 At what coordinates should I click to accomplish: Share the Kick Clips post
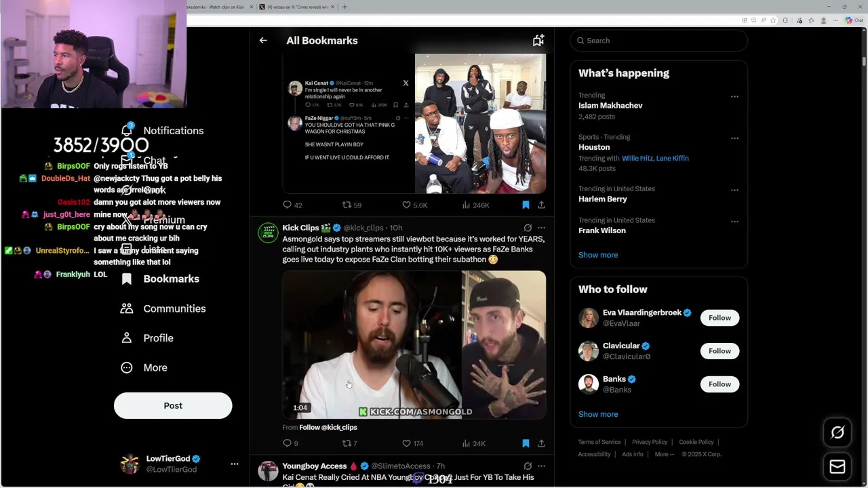(x=541, y=443)
